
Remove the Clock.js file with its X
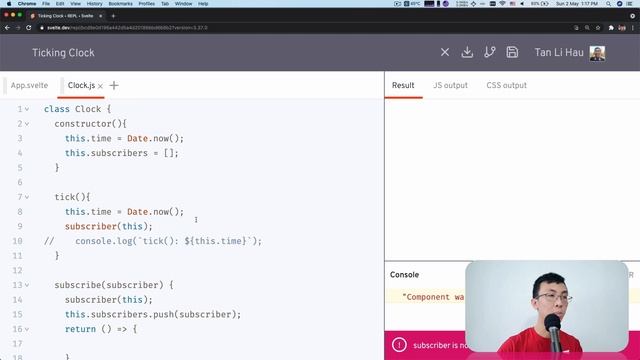pyautogui.click(x=100, y=86)
